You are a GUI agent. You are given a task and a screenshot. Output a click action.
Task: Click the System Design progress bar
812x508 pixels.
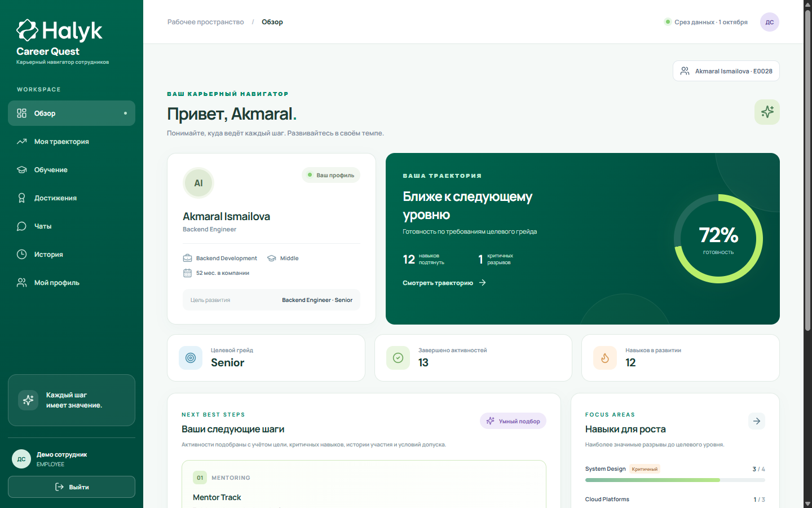[675, 480]
